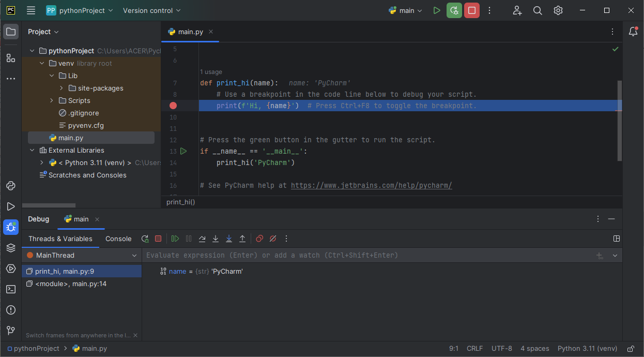Viewport: 644px width, 357px height.
Task: Open more actions menu in title bar
Action: (x=489, y=10)
